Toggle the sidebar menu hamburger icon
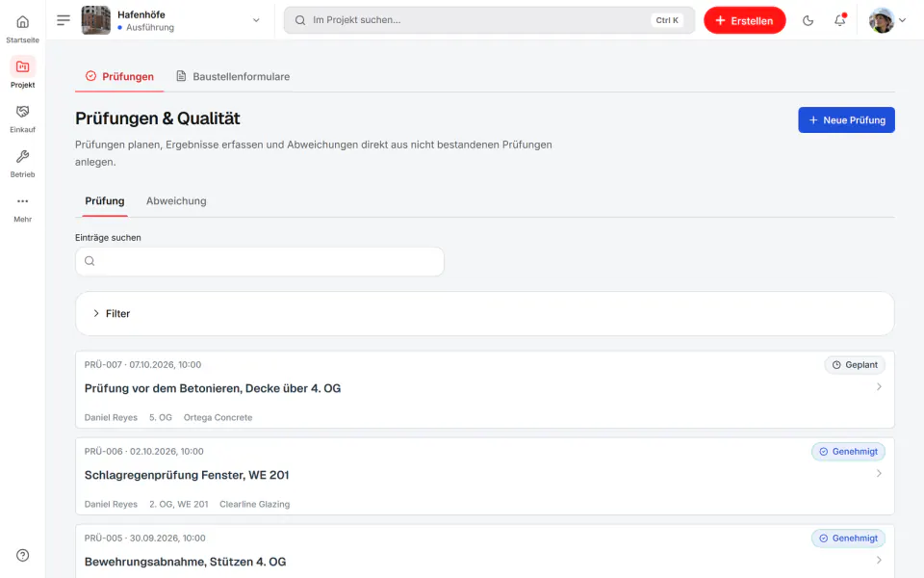 pyautogui.click(x=64, y=20)
